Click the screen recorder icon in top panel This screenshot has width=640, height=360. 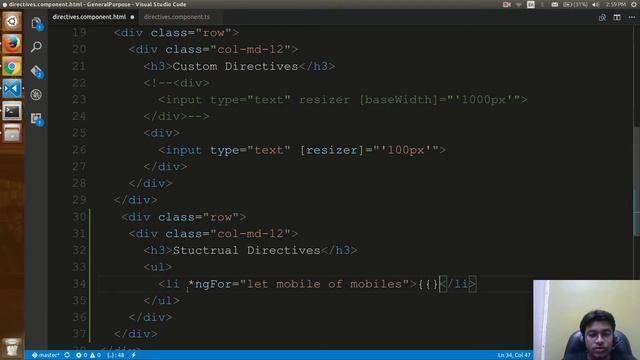point(507,4)
